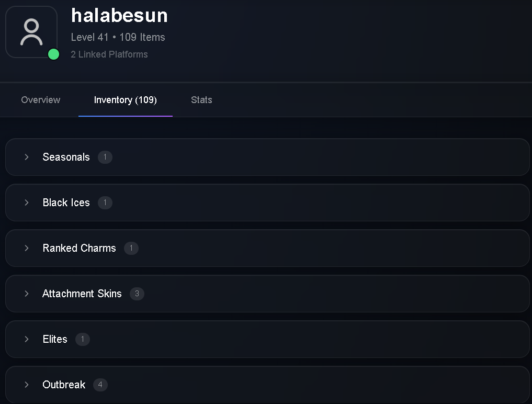Expand the Outbreak chevron arrow
This screenshot has width=532, height=404.
click(x=27, y=385)
